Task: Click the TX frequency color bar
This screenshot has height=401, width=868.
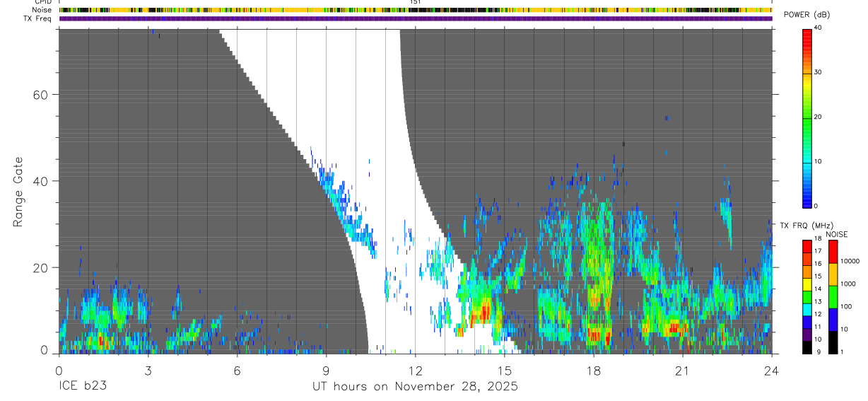Action: [807, 297]
